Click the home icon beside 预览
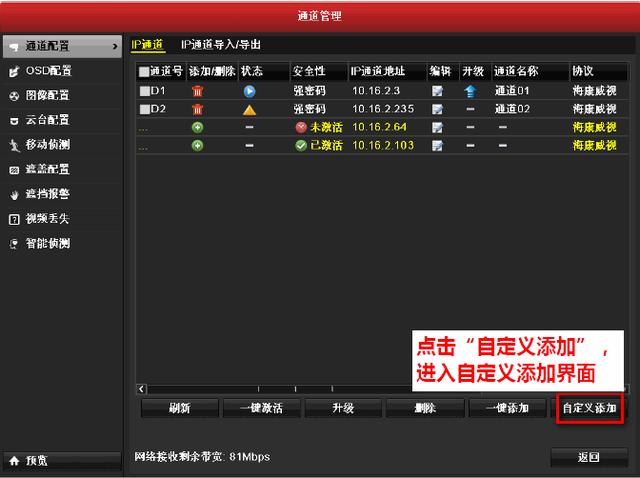Viewport: 640px width, 478px height. (x=14, y=461)
